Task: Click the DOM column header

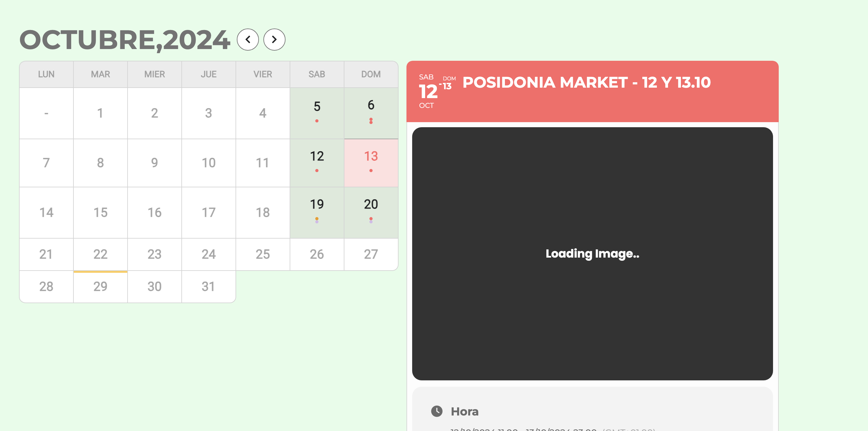Action: 371,74
